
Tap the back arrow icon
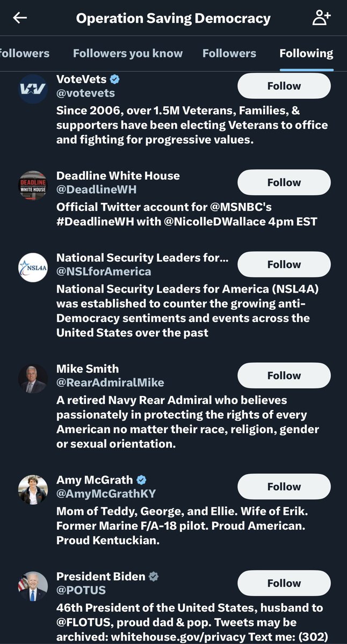20,18
